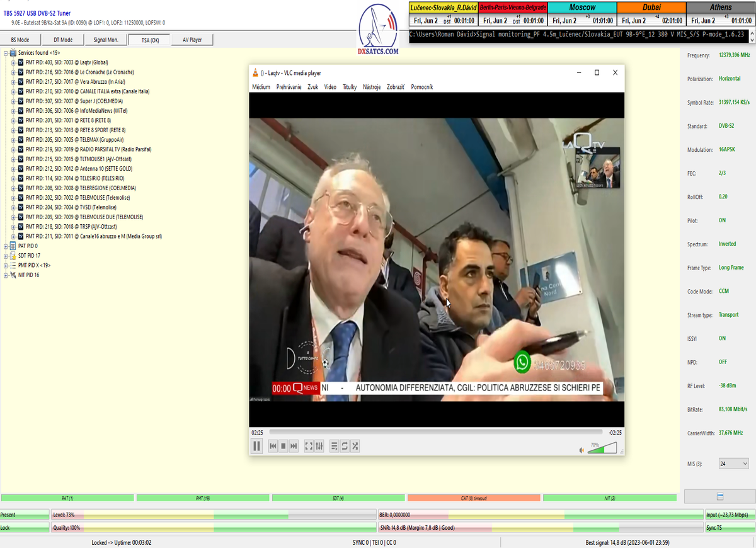Screen dimensions: 756x548
Task: Click the BS Mode button
Action: [20, 40]
